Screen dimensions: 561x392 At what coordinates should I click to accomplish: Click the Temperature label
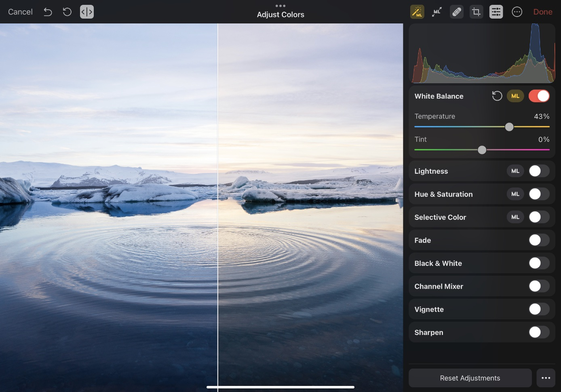(x=434, y=116)
